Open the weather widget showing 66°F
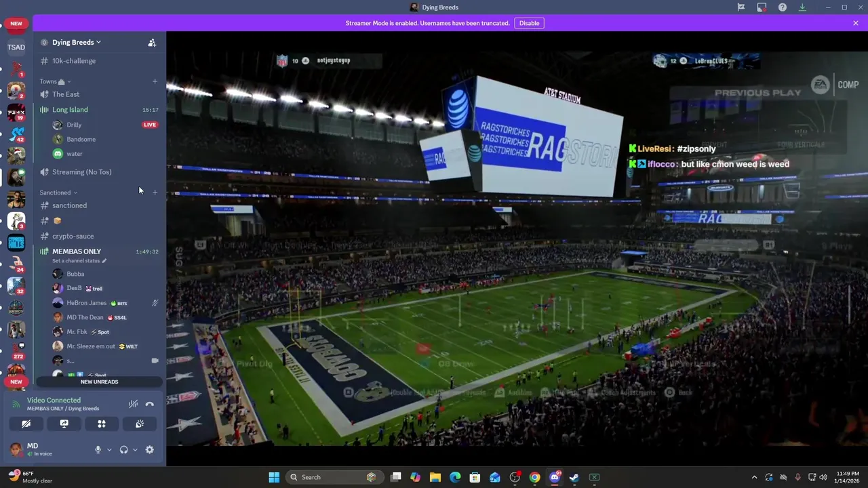 pyautogui.click(x=31, y=477)
